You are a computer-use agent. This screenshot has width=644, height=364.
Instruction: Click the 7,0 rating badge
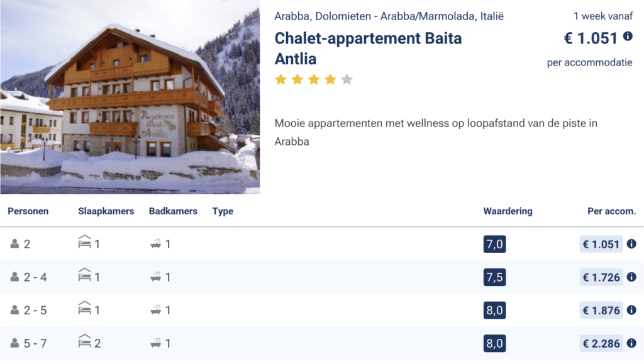(x=494, y=244)
